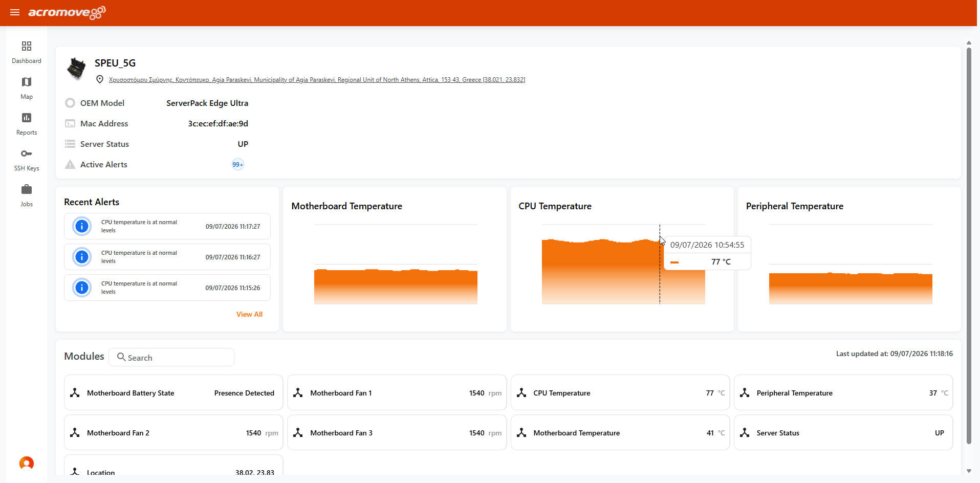Viewport: 980px width, 483px height.
Task: Click the 09/07/2026 11:17:27 timestamp
Action: click(233, 226)
